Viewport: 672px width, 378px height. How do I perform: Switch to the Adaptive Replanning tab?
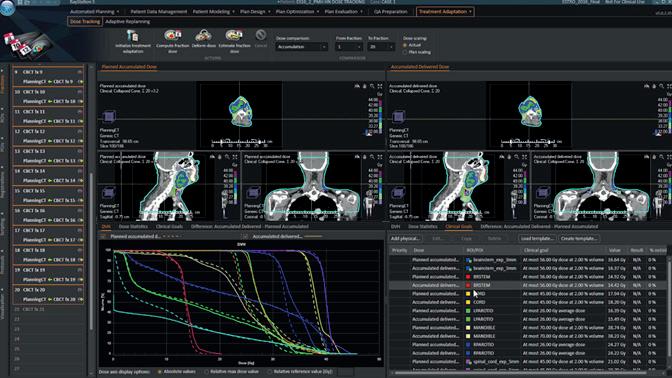127,21
